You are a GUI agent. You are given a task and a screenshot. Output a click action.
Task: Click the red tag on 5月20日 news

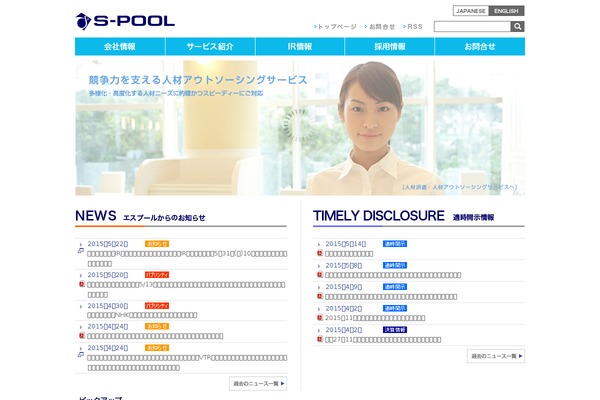point(157,275)
